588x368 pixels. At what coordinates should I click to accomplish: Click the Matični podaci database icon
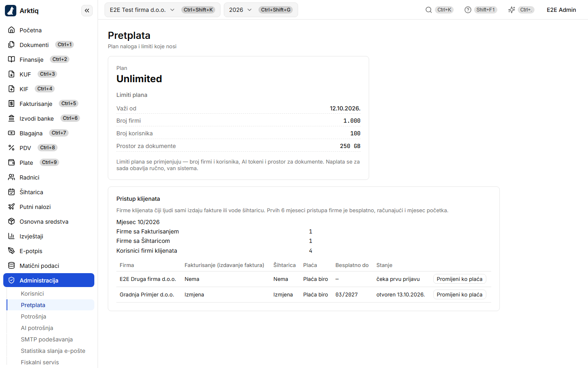click(11, 265)
